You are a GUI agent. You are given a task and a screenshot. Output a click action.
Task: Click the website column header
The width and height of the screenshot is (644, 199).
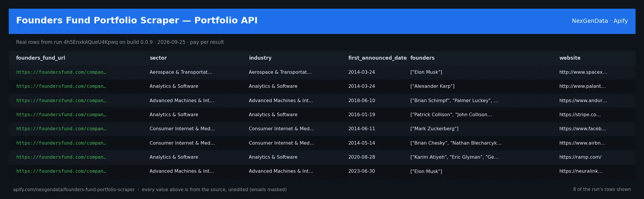(x=570, y=58)
